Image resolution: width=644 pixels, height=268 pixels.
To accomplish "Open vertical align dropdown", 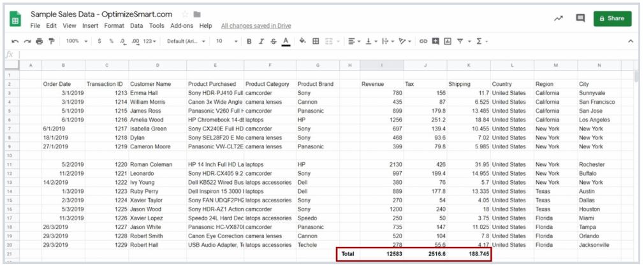I will pos(371,41).
